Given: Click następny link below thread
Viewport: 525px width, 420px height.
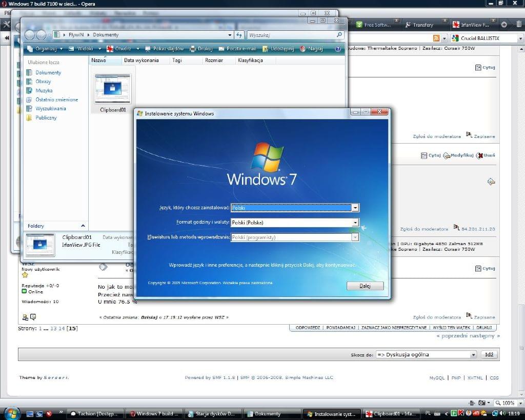Looking at the screenshot, I should [482, 335].
